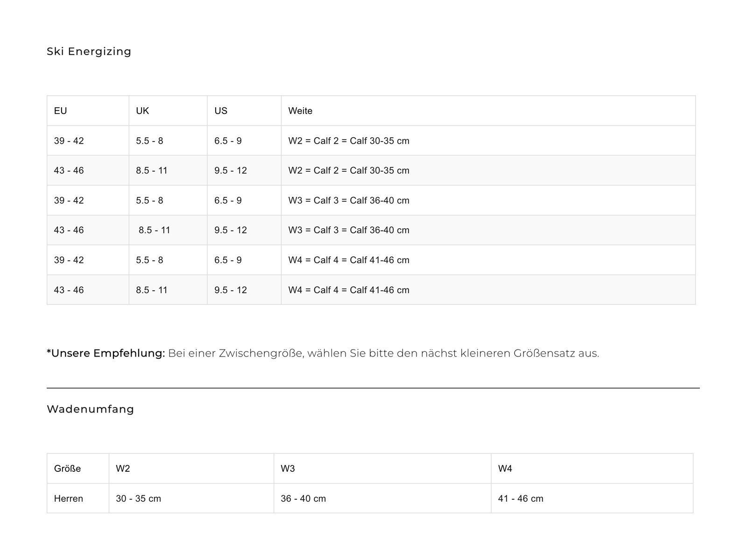Viewport: 747px width, 560px height.
Task: Click the bold Unsere Empfehlung label
Action: click(x=106, y=353)
